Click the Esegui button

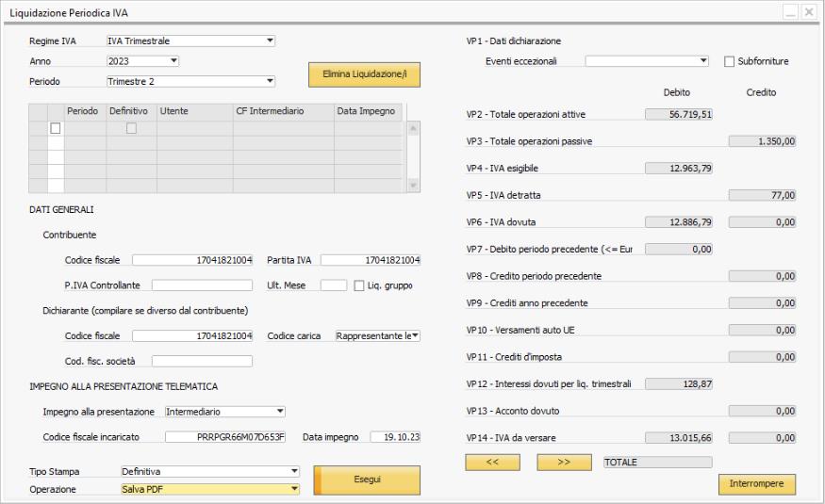tap(367, 480)
